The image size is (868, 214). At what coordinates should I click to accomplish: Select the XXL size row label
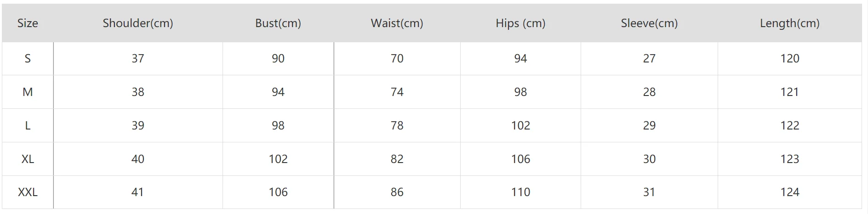click(28, 192)
